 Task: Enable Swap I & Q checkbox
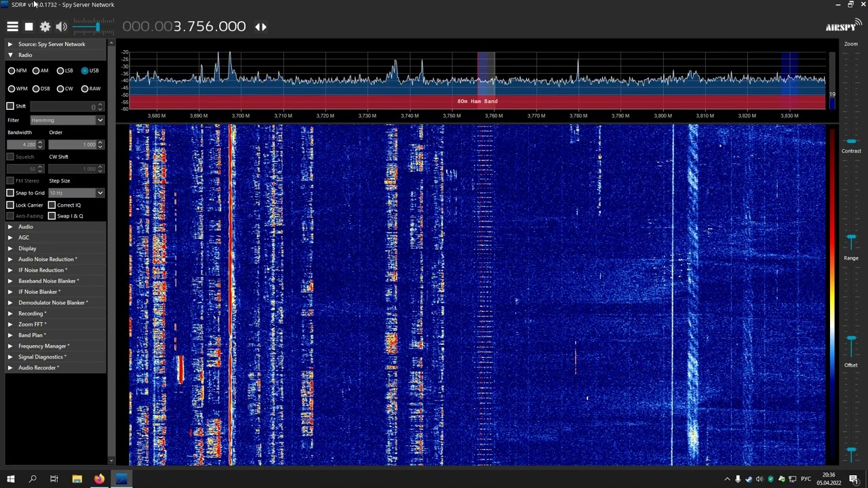click(52, 216)
